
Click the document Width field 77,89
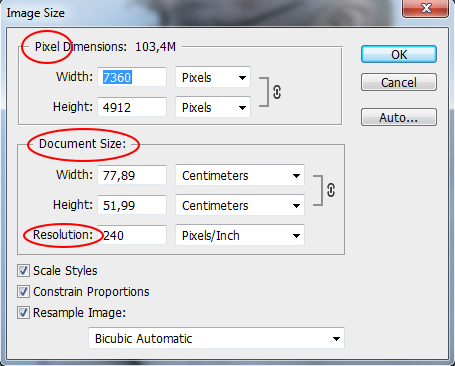point(132,175)
